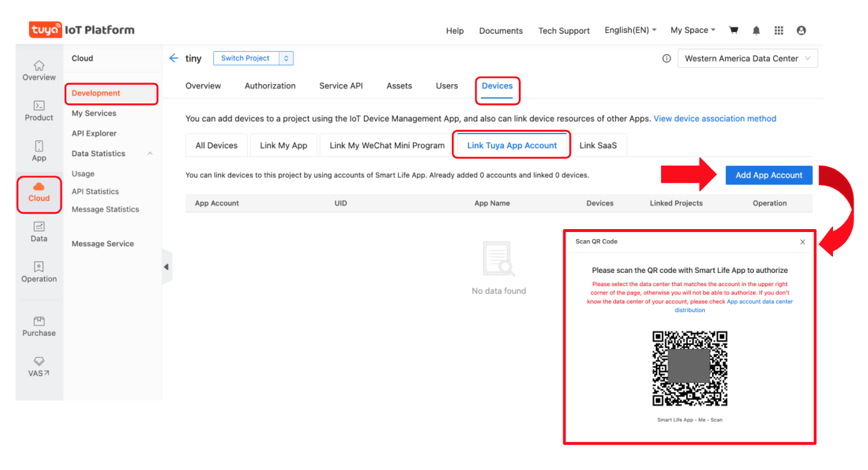Select the Cloud icon in sidebar
Viewport: 868px width, 470px height.
39,187
